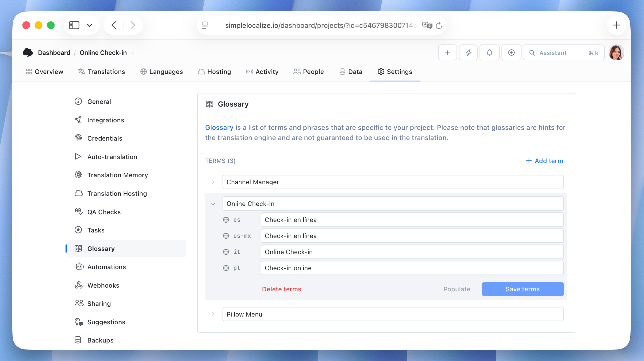644x361 pixels.
Task: Open Credentials settings
Action: pos(127,138)
